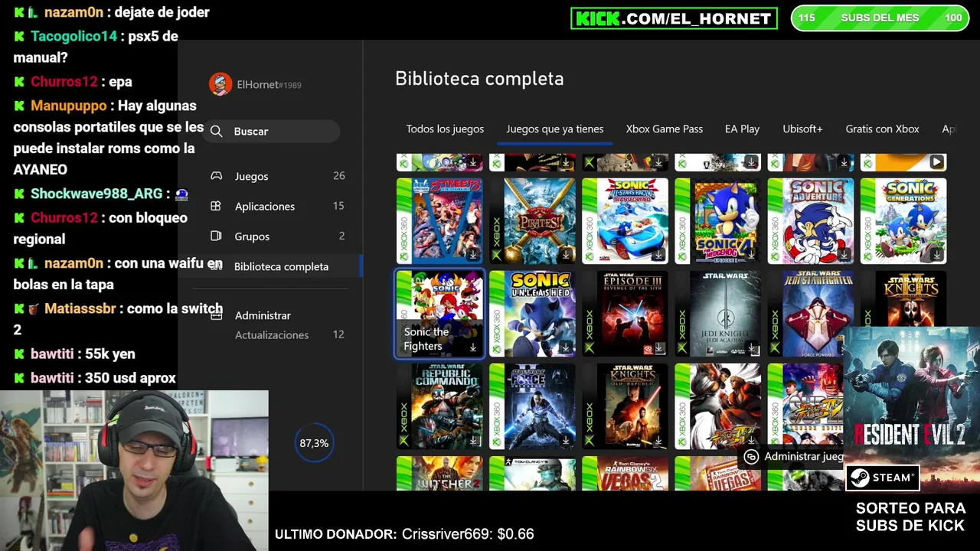Open The Witcher 2 game tile

[x=439, y=474]
